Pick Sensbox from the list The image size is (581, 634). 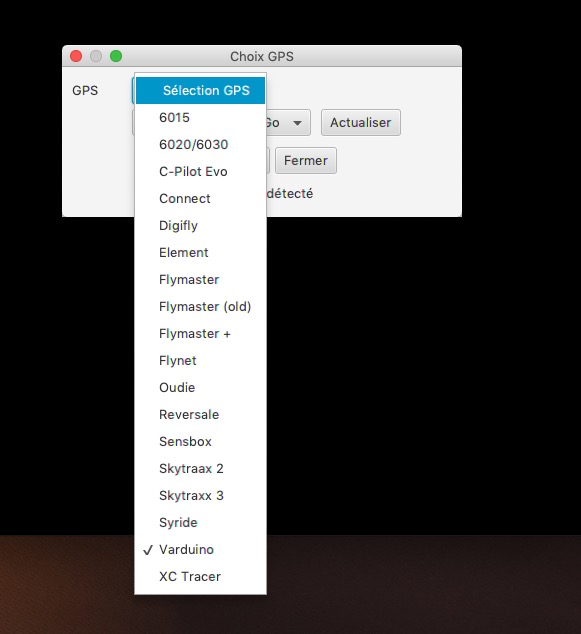(x=200, y=442)
